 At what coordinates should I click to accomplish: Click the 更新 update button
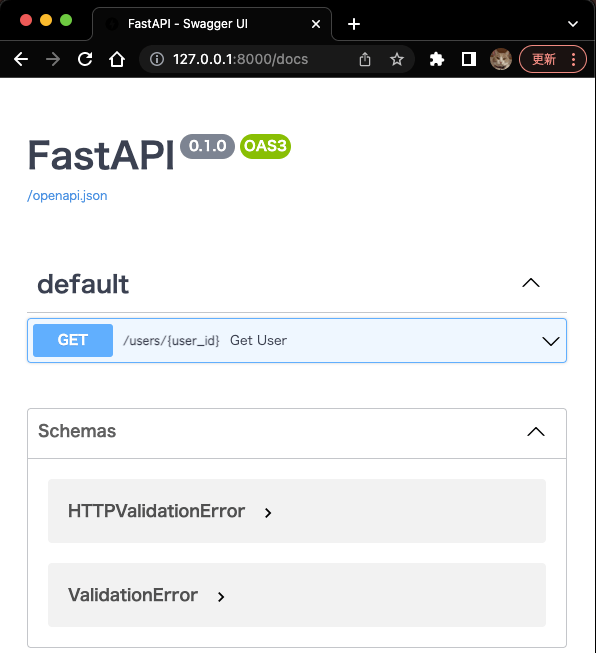tap(544, 59)
